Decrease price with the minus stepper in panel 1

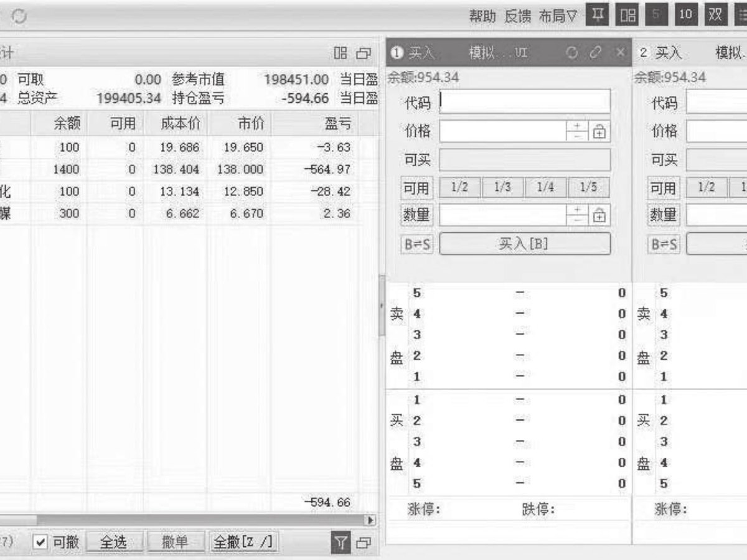pyautogui.click(x=578, y=137)
